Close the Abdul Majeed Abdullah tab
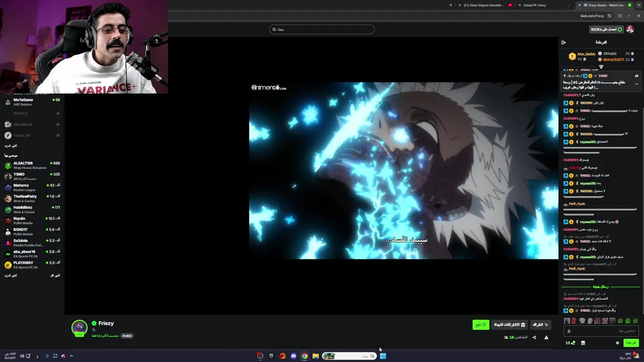 pyautogui.click(x=460, y=5)
